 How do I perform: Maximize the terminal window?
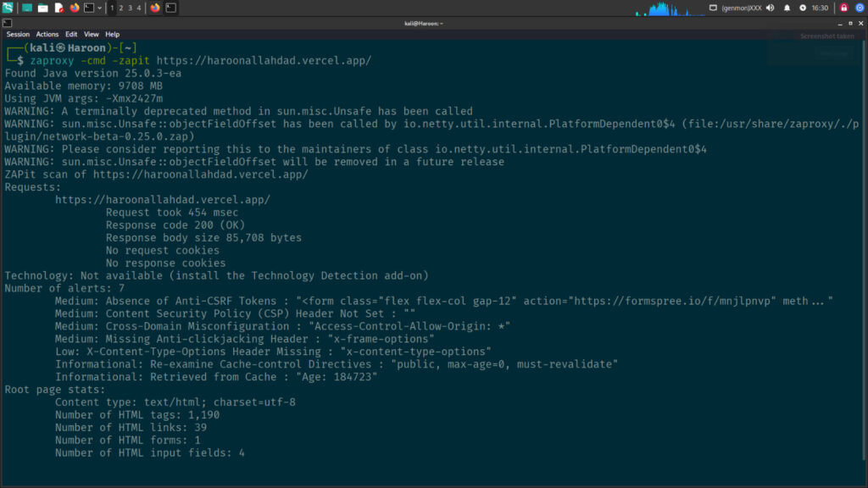[x=850, y=23]
